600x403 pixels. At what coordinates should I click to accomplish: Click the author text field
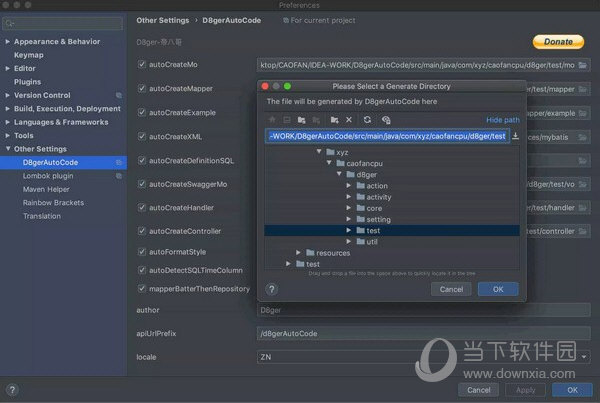click(422, 310)
